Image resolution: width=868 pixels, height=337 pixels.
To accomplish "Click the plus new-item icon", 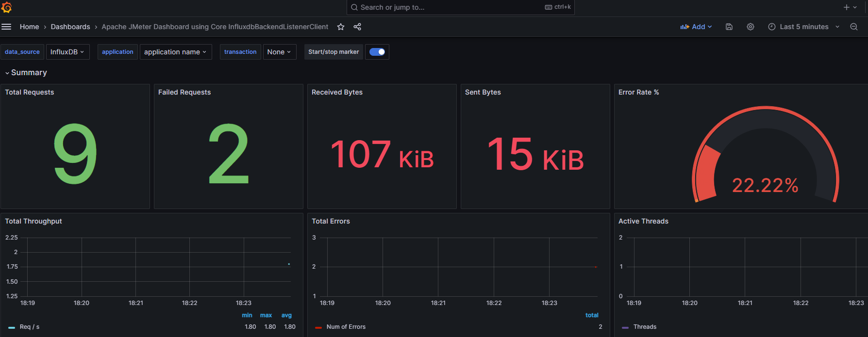I will (847, 7).
